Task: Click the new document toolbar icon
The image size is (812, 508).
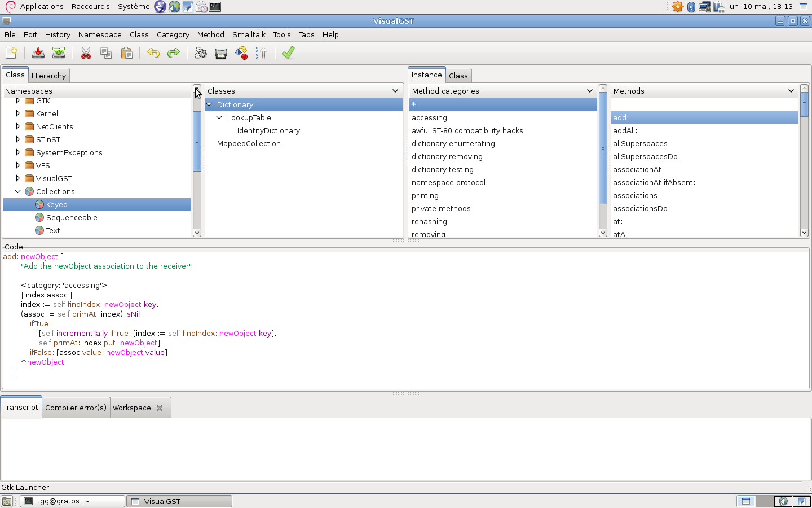Action: click(11, 53)
